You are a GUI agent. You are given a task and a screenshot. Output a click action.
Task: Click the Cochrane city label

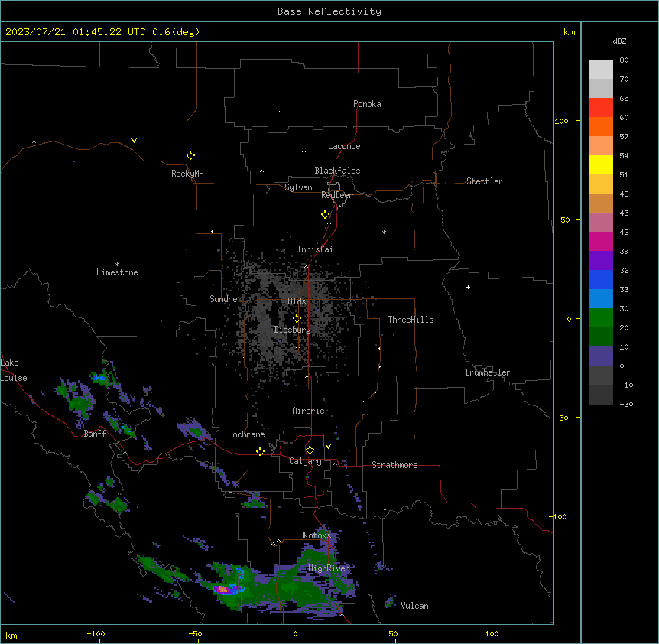(246, 434)
